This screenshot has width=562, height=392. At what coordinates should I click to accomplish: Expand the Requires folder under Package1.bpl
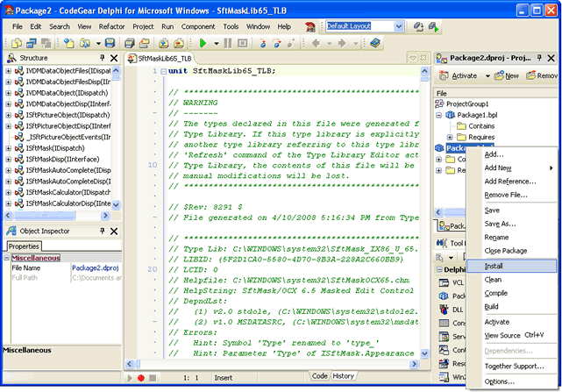pyautogui.click(x=450, y=137)
